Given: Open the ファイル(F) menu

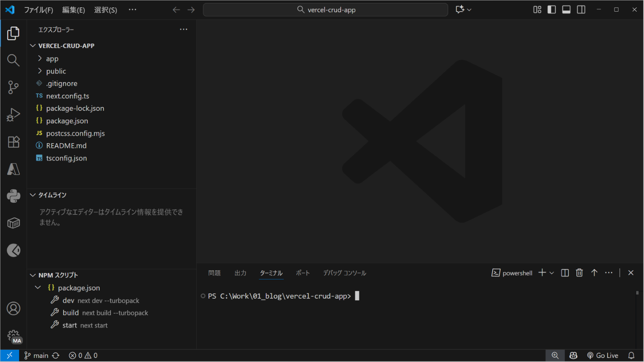Looking at the screenshot, I should point(38,10).
